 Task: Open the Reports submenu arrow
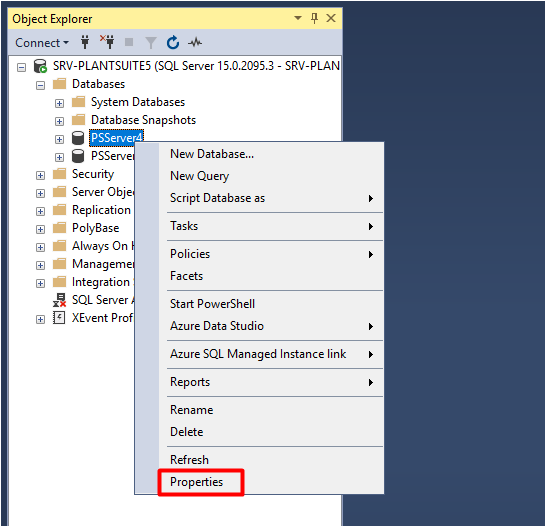371,382
